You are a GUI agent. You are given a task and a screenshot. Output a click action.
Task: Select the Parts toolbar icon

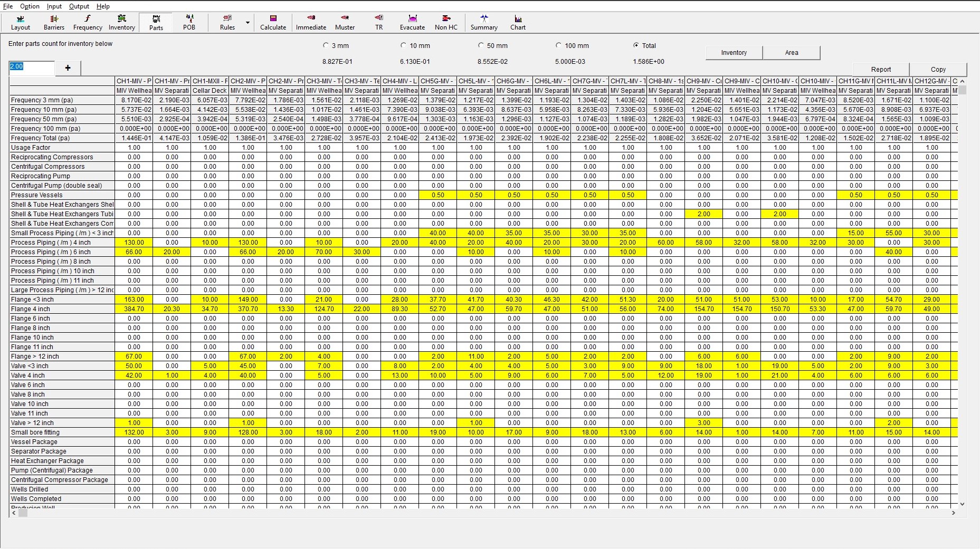click(x=156, y=23)
